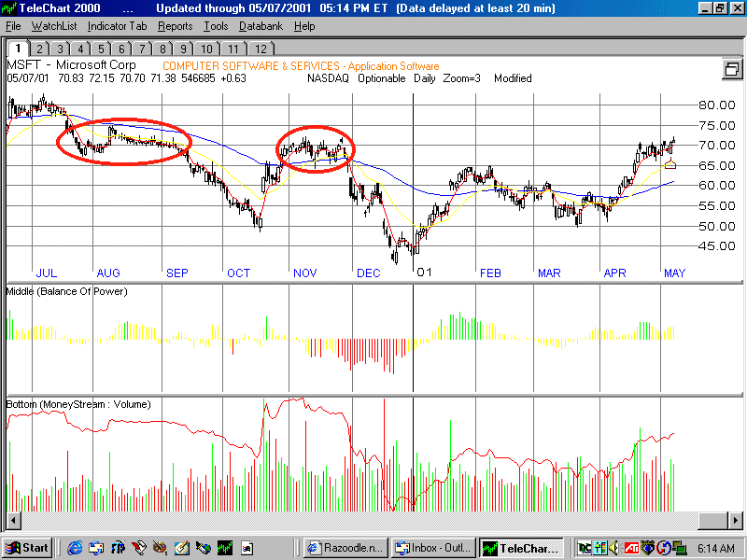Image resolution: width=747 pixels, height=560 pixels.
Task: Launch Outlook Express from quick launch
Action: 96,548
